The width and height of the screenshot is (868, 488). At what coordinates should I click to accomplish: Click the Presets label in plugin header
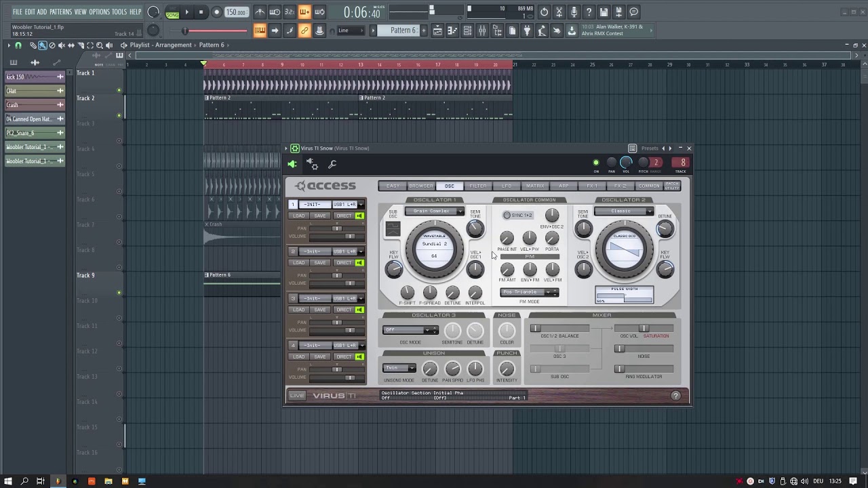tap(650, 148)
